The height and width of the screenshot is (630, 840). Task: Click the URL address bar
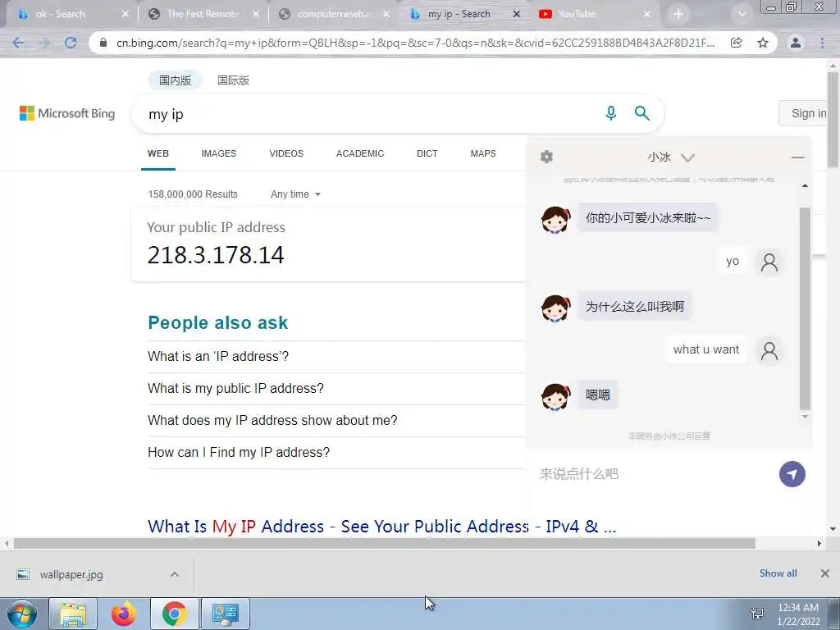pos(415,43)
